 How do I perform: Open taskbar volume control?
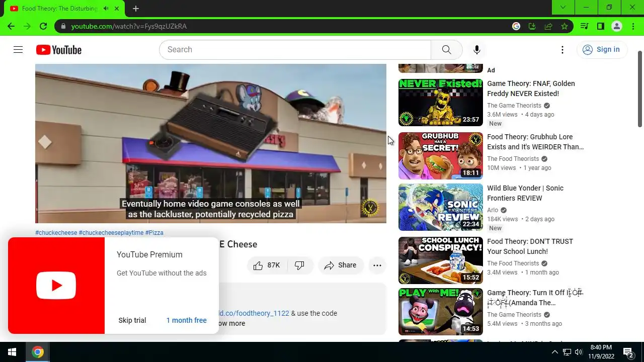579,352
